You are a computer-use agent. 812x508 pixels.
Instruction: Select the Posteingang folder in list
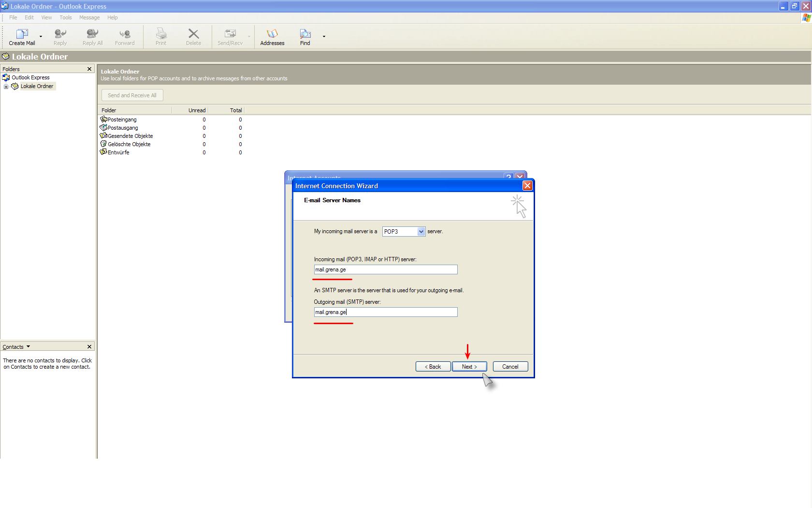[x=122, y=120]
